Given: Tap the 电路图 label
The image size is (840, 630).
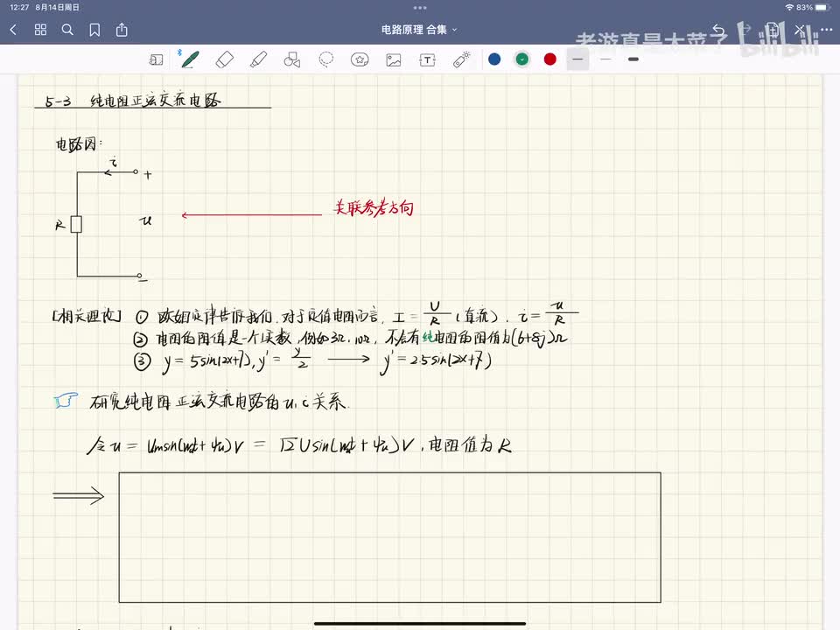Looking at the screenshot, I should pos(78,144).
